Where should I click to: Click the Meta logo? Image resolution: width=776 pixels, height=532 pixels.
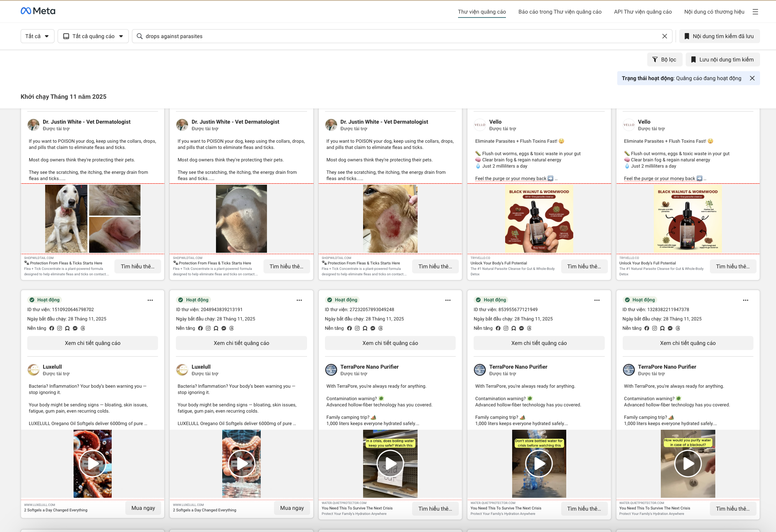[x=38, y=11]
